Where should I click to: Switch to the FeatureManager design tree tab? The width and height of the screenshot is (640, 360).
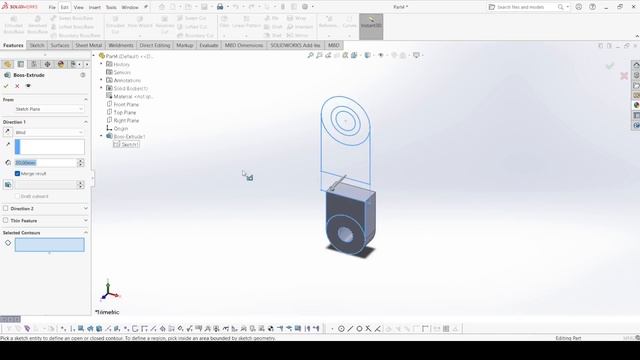7,64
